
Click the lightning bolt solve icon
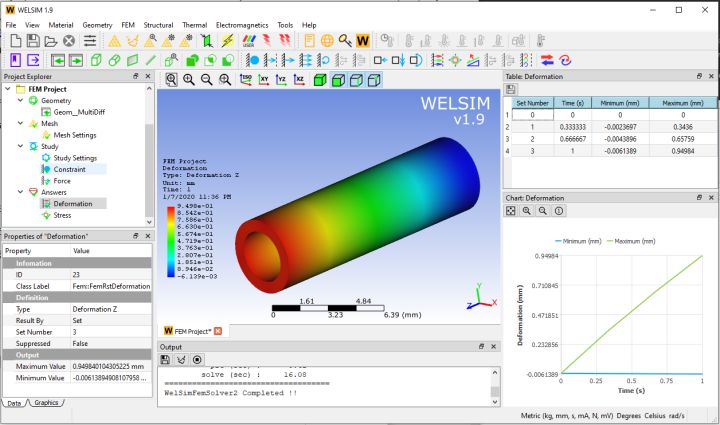click(227, 41)
